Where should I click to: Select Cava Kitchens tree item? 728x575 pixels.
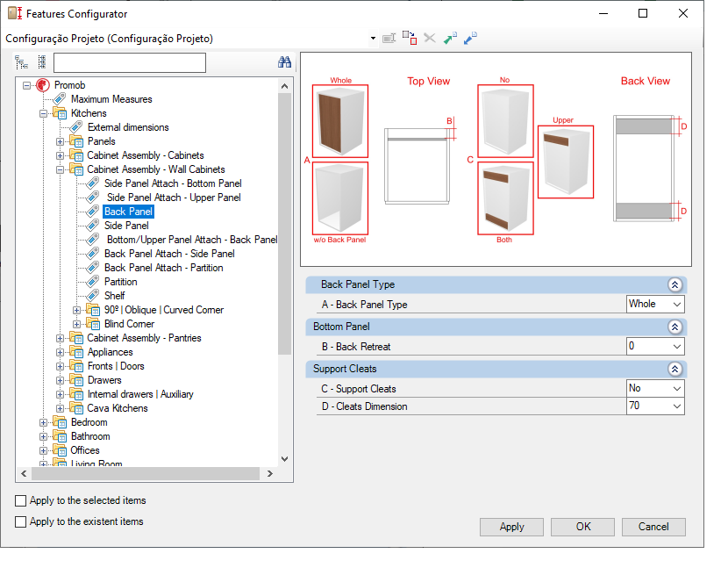(118, 408)
